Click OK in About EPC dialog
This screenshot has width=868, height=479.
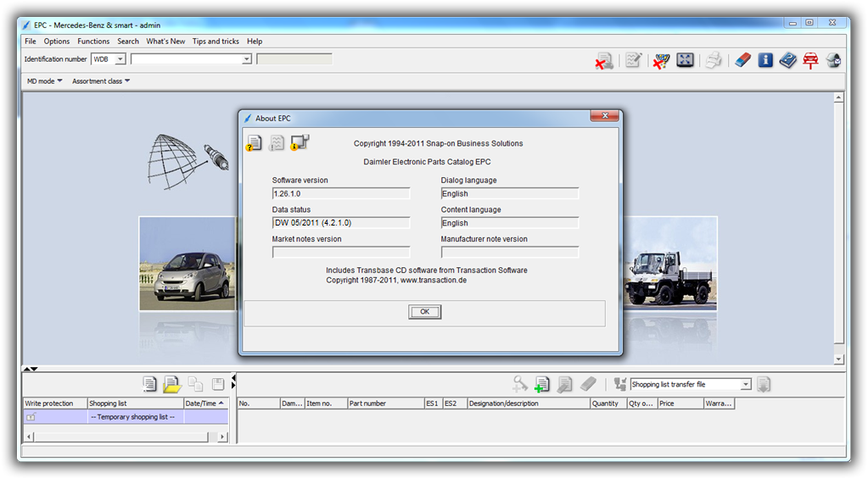point(424,312)
